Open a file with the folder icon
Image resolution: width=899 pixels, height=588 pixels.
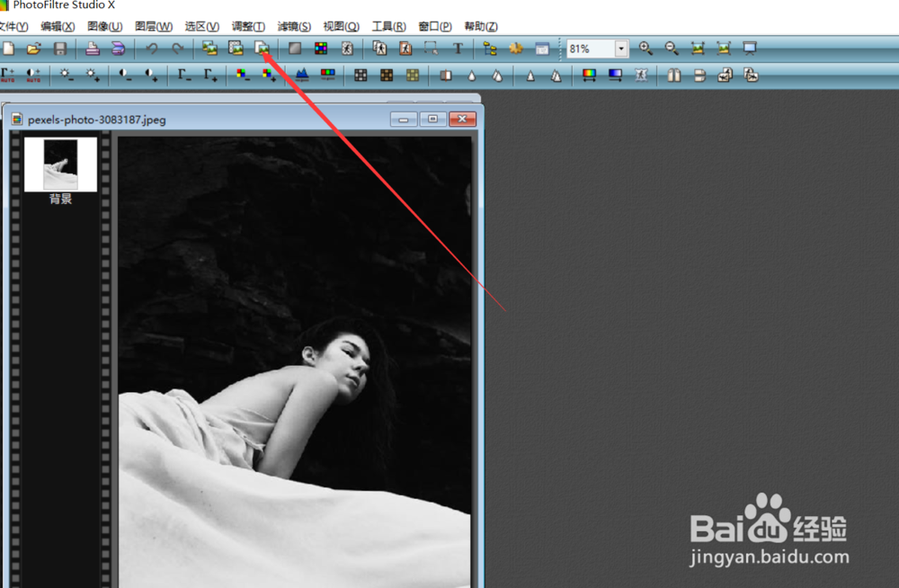(x=34, y=49)
